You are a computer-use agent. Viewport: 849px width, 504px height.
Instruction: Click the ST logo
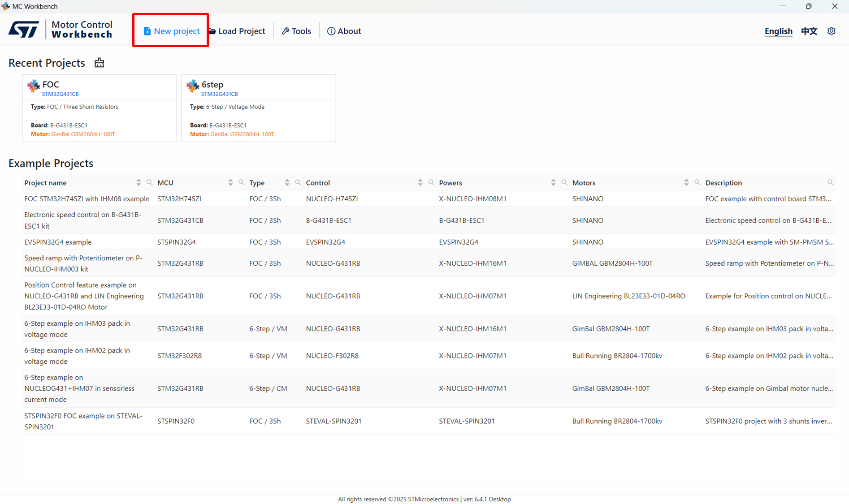(x=24, y=30)
